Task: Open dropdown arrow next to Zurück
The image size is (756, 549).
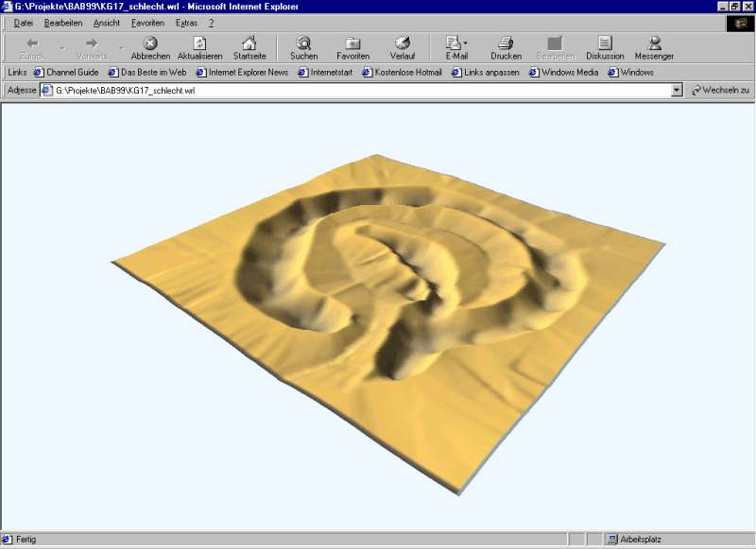Action: (x=62, y=47)
